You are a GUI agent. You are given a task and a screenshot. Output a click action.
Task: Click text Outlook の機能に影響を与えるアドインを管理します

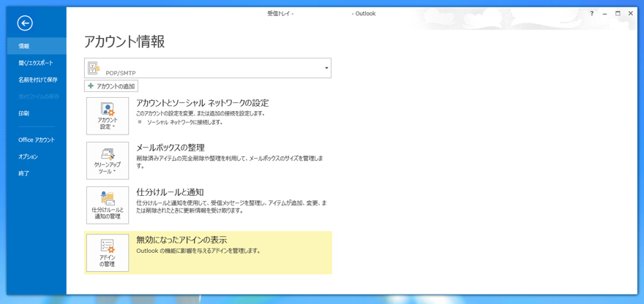tap(198, 251)
